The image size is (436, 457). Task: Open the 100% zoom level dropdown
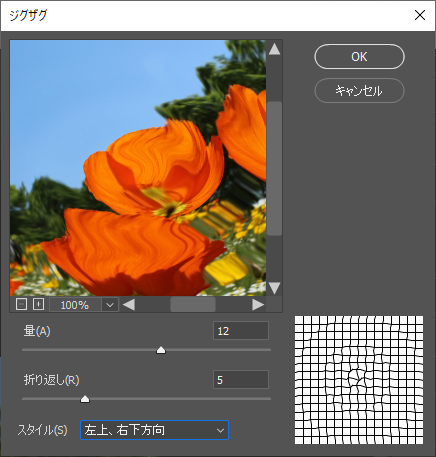click(x=110, y=305)
